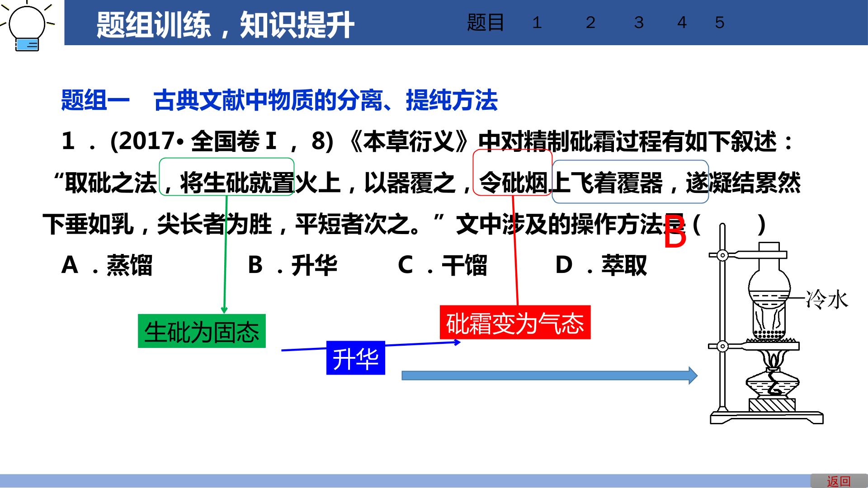Click the red 砒霜变为气态 label box
The image size is (868, 488).
(x=515, y=323)
